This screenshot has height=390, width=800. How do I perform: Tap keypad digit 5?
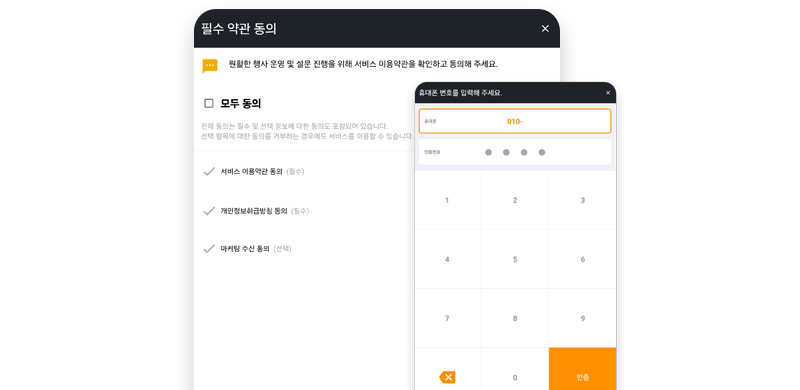[515, 259]
